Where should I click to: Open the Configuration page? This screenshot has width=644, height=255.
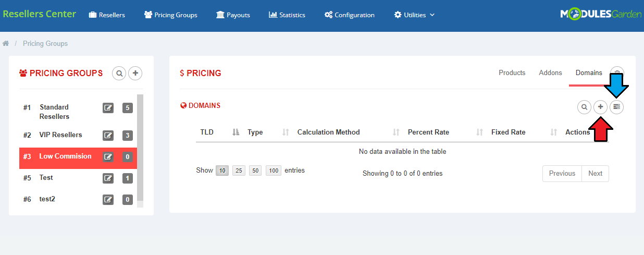(349, 15)
